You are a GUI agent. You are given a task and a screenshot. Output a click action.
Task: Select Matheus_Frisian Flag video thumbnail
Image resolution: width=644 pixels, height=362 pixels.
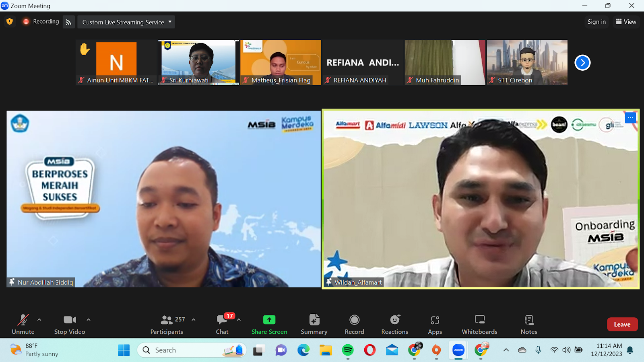tap(281, 62)
